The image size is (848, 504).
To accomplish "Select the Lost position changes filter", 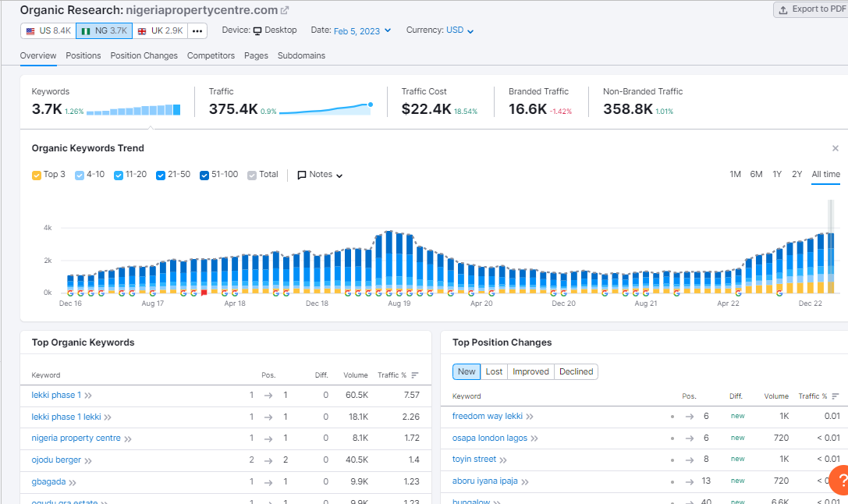I will point(494,371).
